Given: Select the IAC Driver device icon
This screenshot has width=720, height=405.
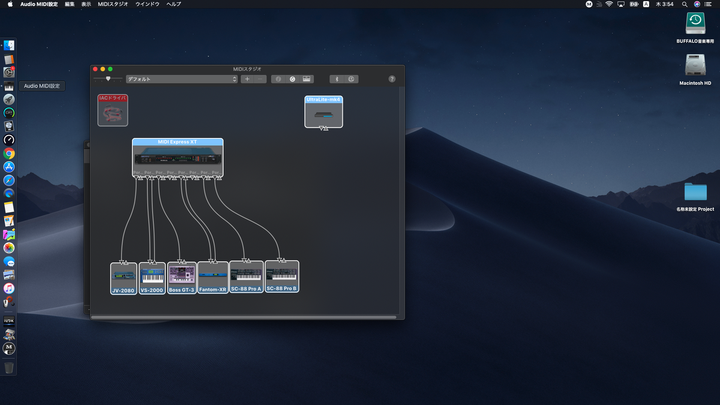Looking at the screenshot, I should coord(112,111).
